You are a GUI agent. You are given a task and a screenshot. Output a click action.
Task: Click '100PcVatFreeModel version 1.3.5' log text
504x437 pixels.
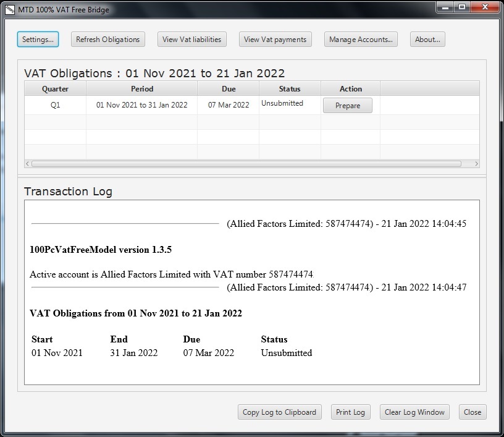pyautogui.click(x=101, y=250)
